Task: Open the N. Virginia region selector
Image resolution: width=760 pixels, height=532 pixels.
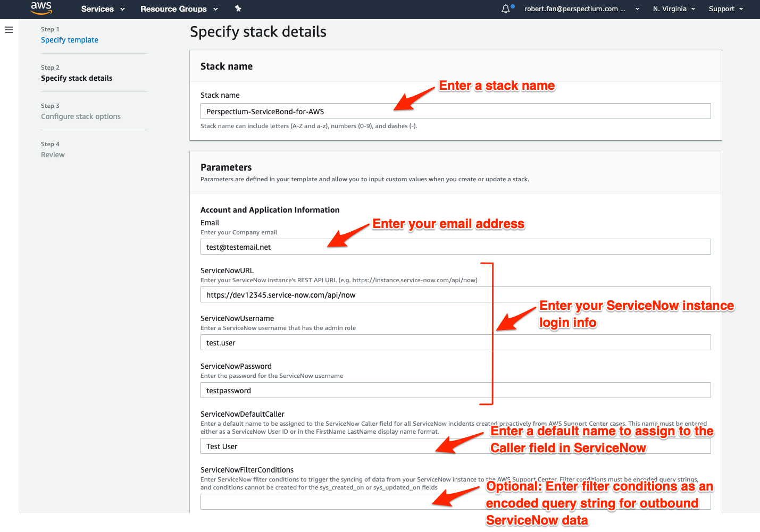Action: pyautogui.click(x=674, y=9)
